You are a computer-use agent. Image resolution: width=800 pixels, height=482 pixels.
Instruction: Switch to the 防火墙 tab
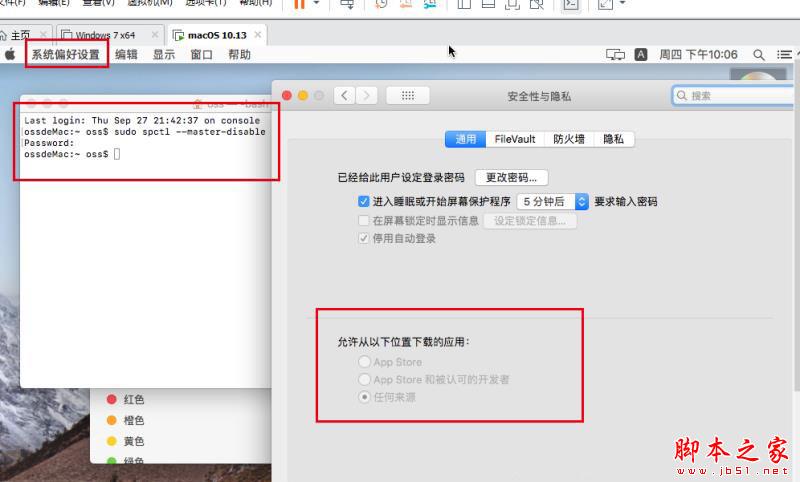[569, 139]
